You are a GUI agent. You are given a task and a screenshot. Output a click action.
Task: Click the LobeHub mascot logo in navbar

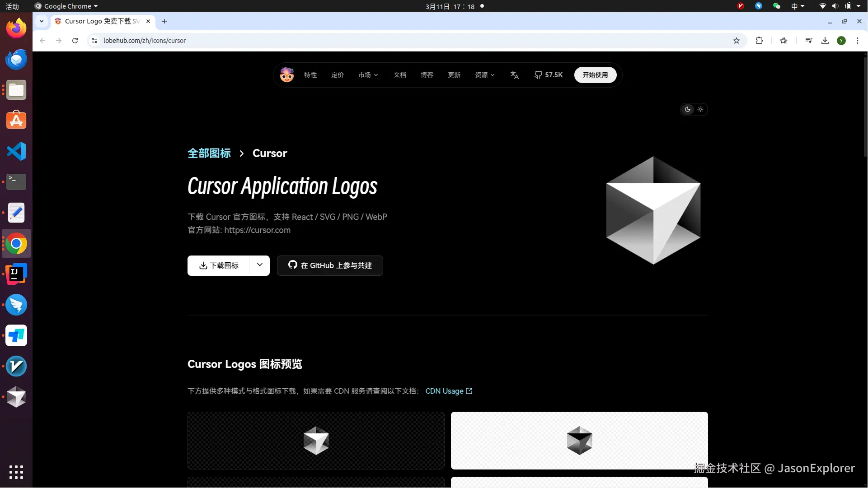286,75
